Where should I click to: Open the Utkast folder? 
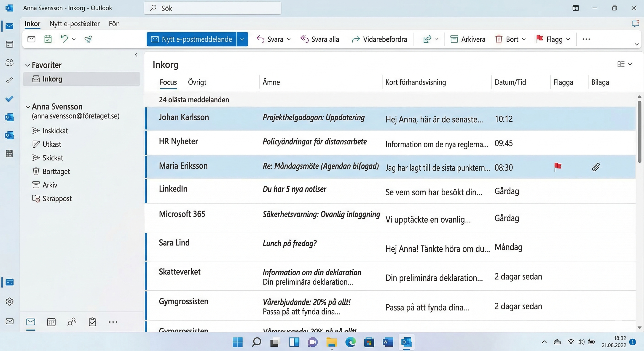point(47,144)
